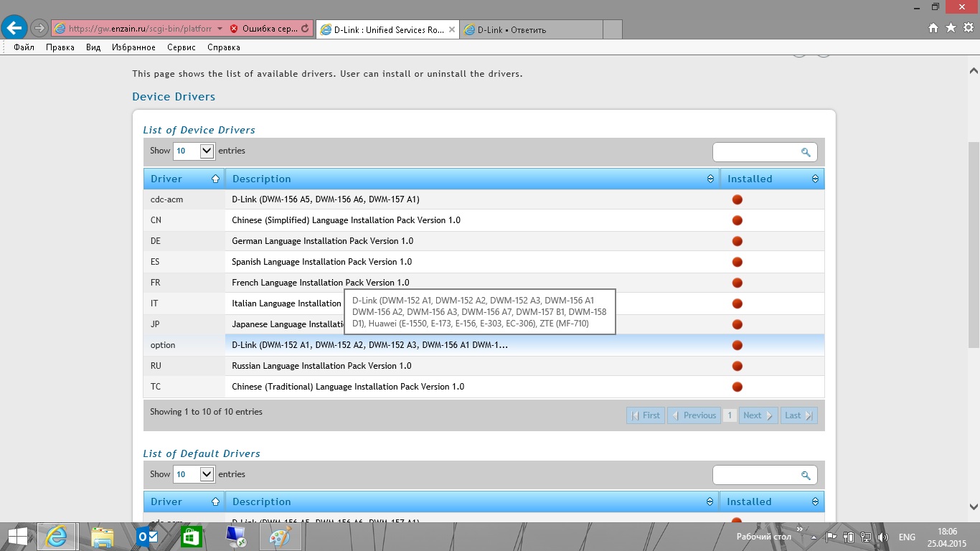Switch to the 'D-Link • Ответить' tab
Image resolution: width=980 pixels, height=551 pixels.
[531, 29]
